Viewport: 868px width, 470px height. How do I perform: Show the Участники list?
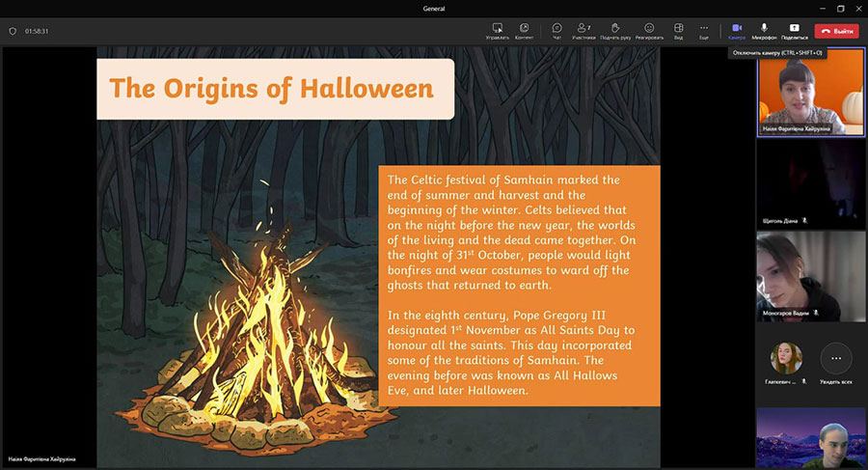tap(583, 31)
